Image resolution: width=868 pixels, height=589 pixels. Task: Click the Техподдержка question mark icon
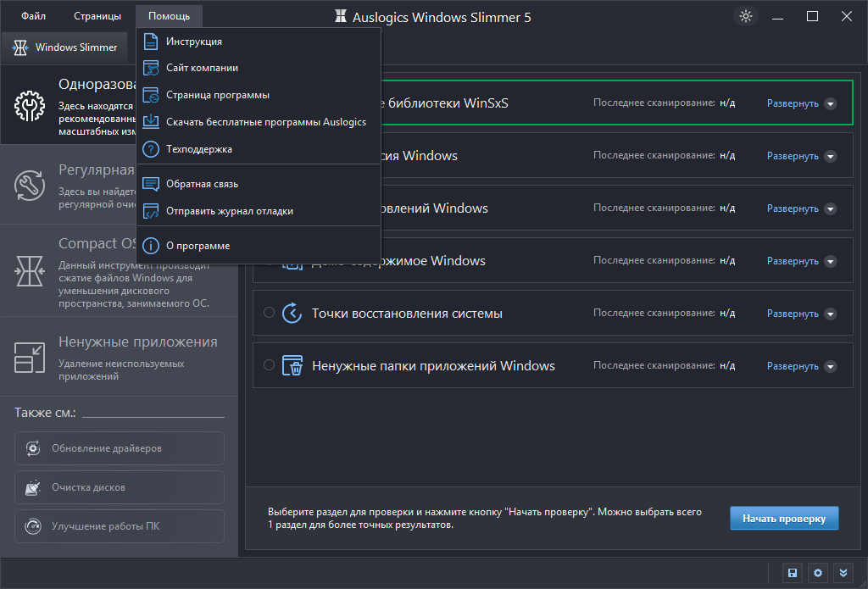point(151,149)
